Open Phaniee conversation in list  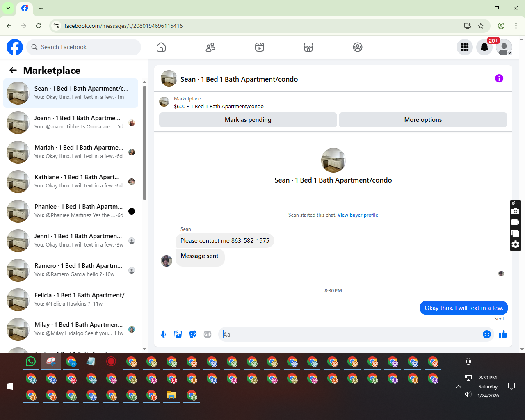pyautogui.click(x=71, y=211)
